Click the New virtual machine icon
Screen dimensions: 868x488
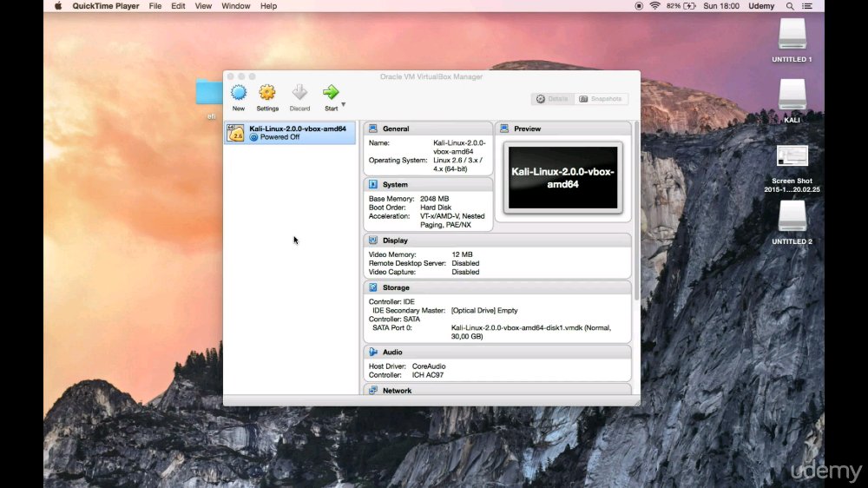pos(239,93)
